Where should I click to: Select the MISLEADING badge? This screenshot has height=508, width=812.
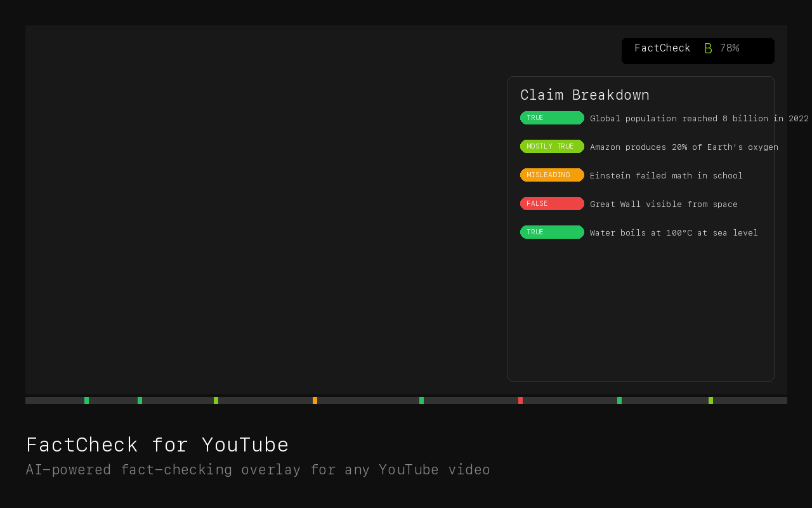click(x=552, y=175)
